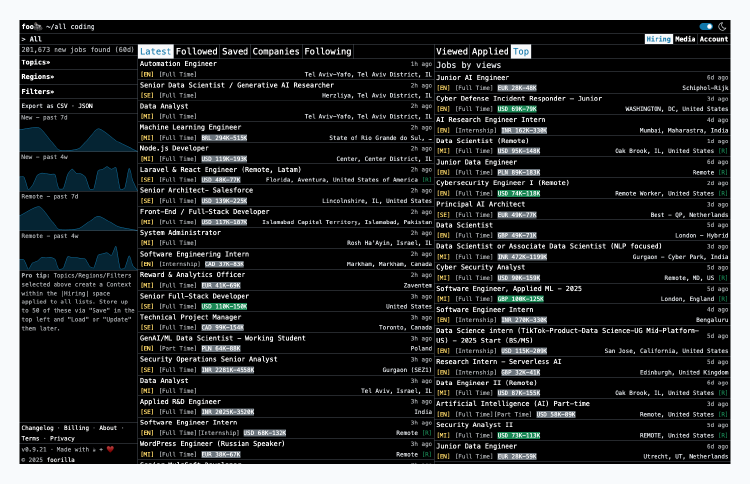Click the '~/all coding' path text
Screen dimensions: 750x484
tap(70, 27)
